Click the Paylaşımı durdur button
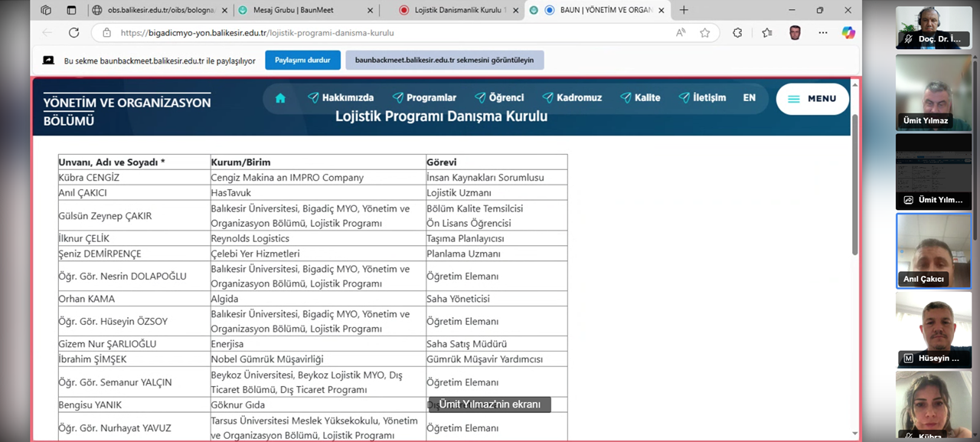This screenshot has height=442, width=980. coord(302,61)
